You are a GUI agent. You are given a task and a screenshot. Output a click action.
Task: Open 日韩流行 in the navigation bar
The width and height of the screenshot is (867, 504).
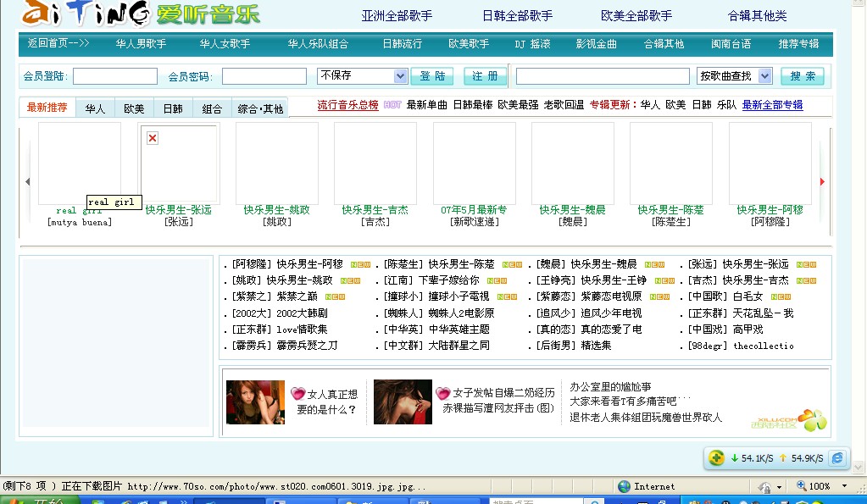click(402, 44)
